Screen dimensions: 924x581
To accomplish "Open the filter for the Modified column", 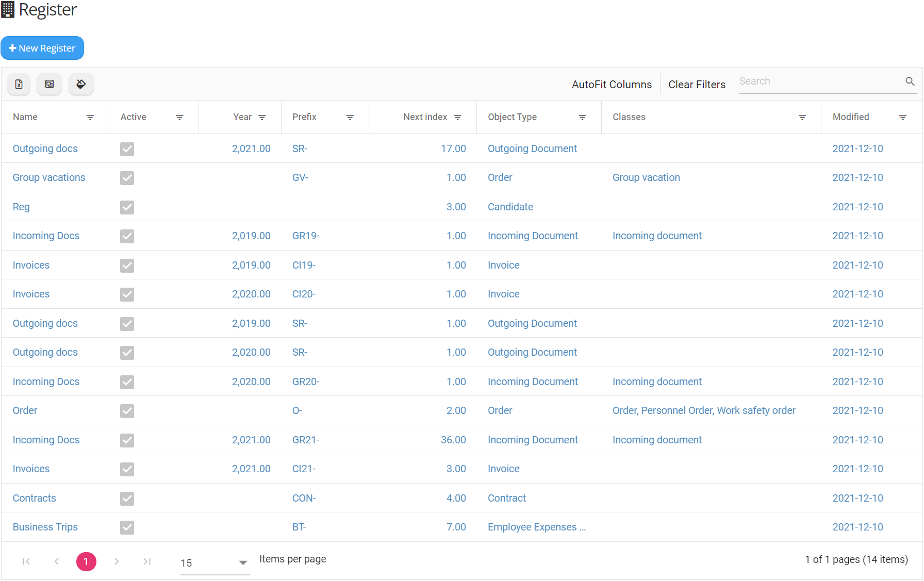I will coord(903,117).
